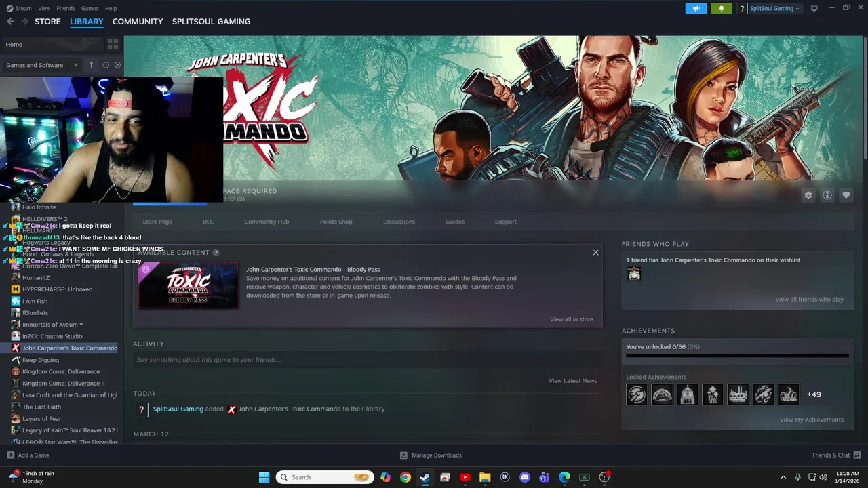
Task: Select The Last Faith in the game list
Action: 42,407
